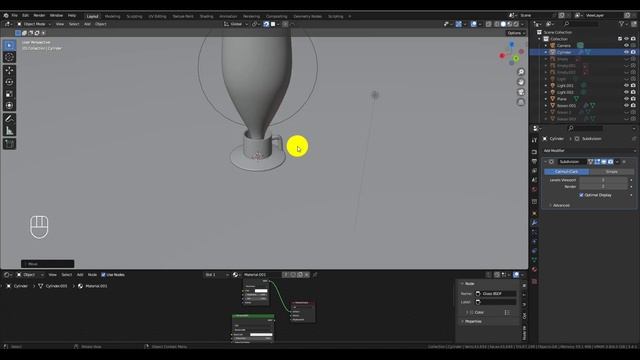The image size is (640, 360).
Task: Open the Render menu
Action: 39,16
